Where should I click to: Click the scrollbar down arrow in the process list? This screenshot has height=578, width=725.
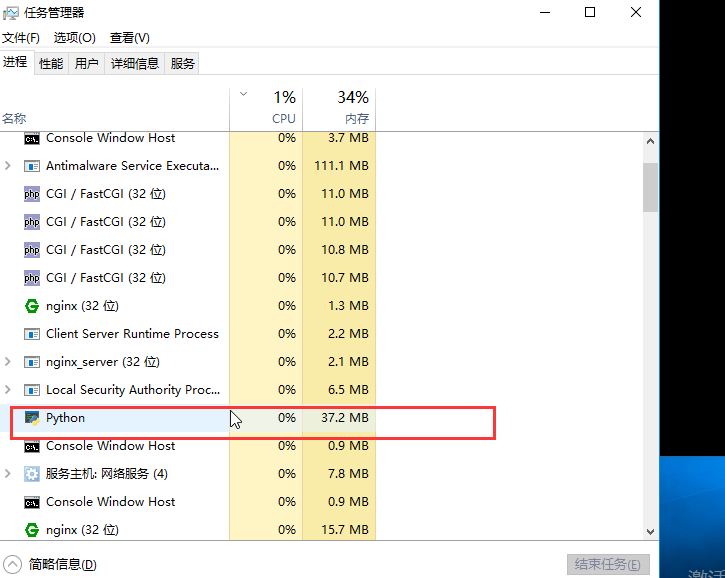(650, 532)
